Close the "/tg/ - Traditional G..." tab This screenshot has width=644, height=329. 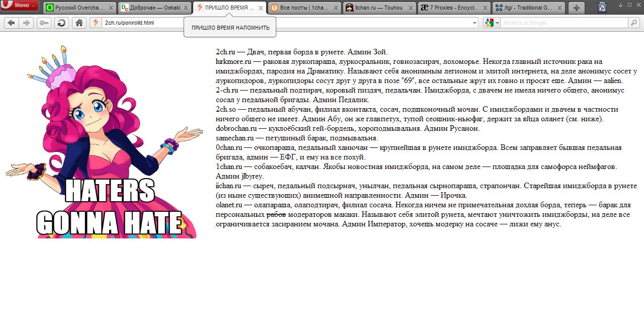point(560,8)
